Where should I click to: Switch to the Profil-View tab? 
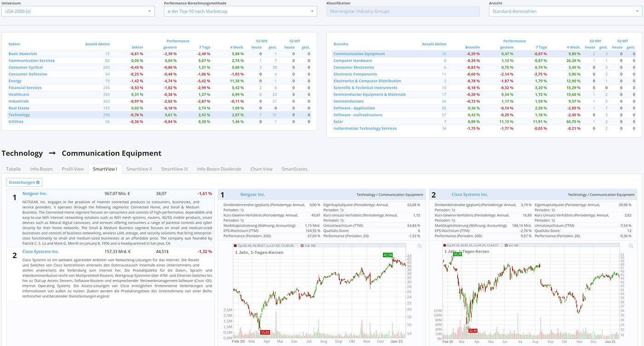[x=73, y=169]
